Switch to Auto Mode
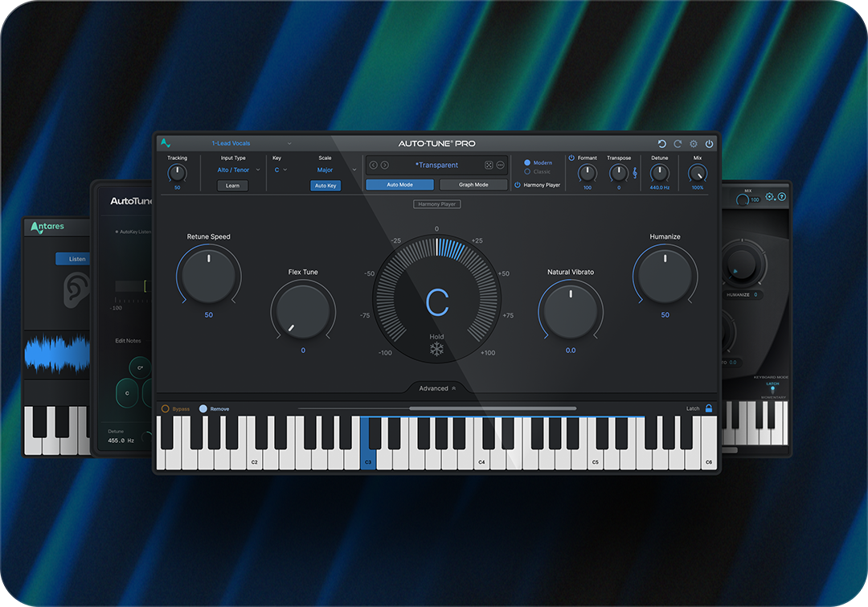 tap(399, 185)
